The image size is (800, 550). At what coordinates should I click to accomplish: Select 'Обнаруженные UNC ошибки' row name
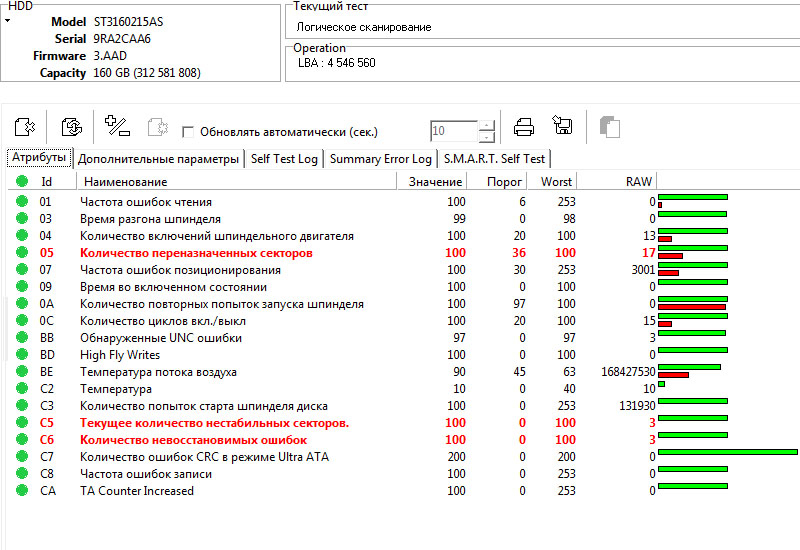(x=161, y=338)
